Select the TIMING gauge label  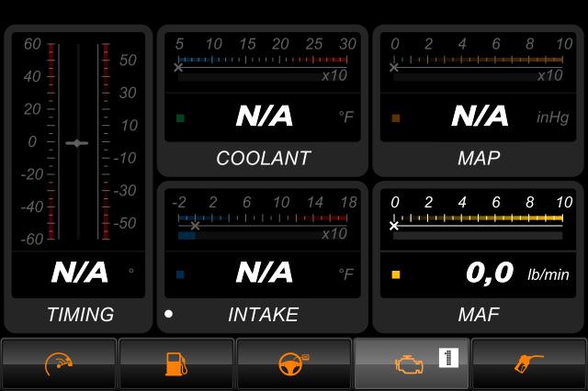click(x=81, y=314)
